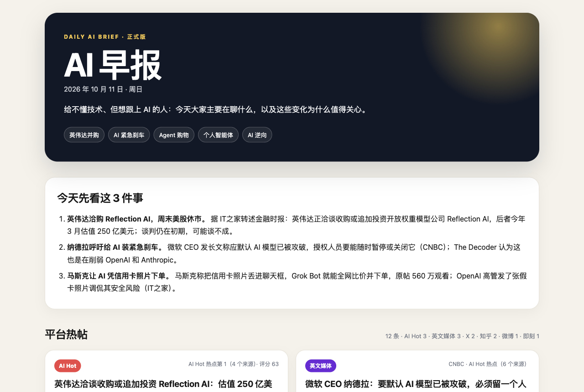Click the DAILY AI BRIEF · 正式版 label

[x=105, y=37]
